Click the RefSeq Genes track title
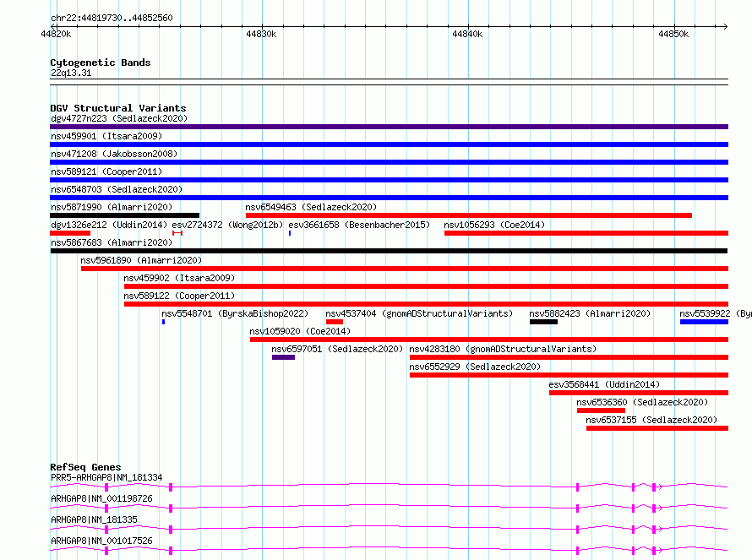 click(85, 467)
